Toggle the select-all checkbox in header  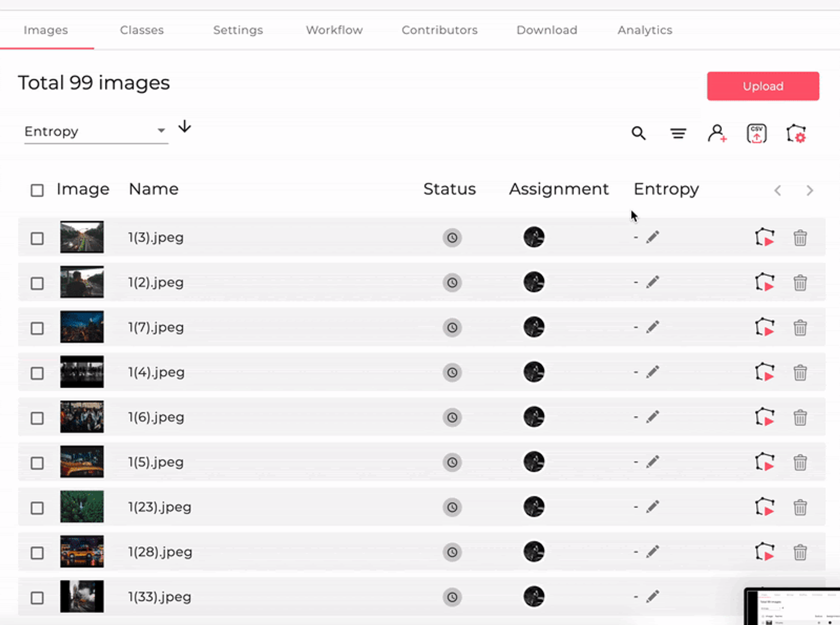[x=37, y=190]
